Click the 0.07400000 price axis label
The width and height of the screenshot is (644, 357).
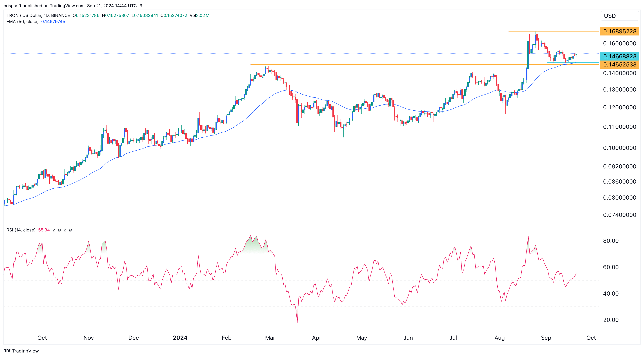(619, 215)
